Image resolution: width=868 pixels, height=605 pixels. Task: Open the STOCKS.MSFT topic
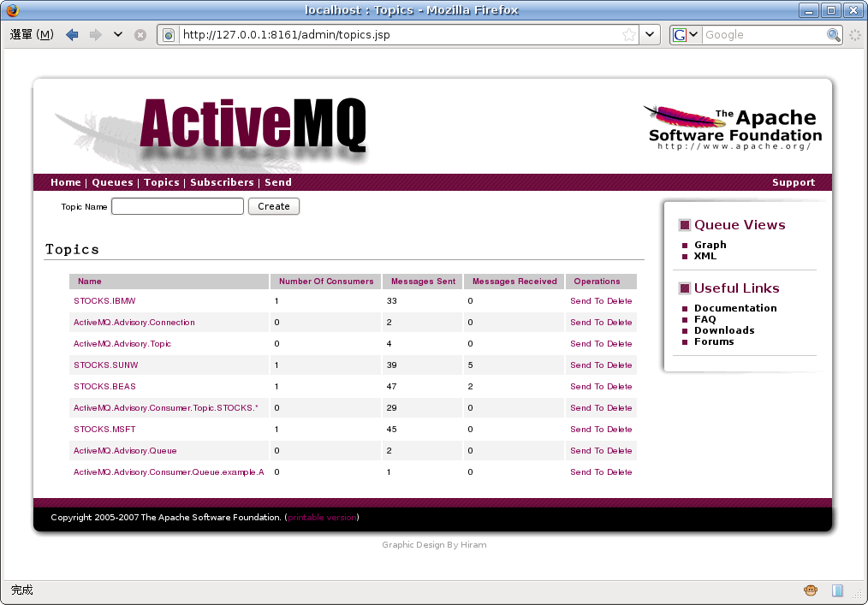click(104, 429)
